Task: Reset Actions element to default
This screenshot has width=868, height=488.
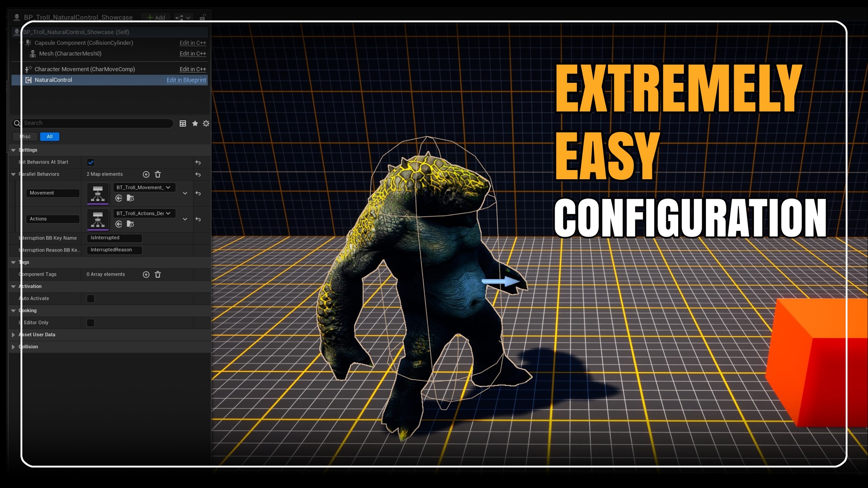Action: (x=198, y=219)
